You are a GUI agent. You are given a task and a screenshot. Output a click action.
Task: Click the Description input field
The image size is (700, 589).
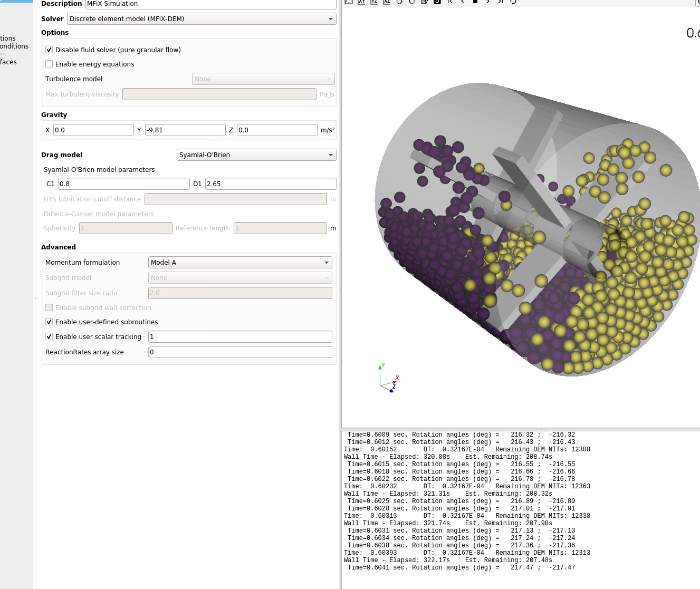210,4
